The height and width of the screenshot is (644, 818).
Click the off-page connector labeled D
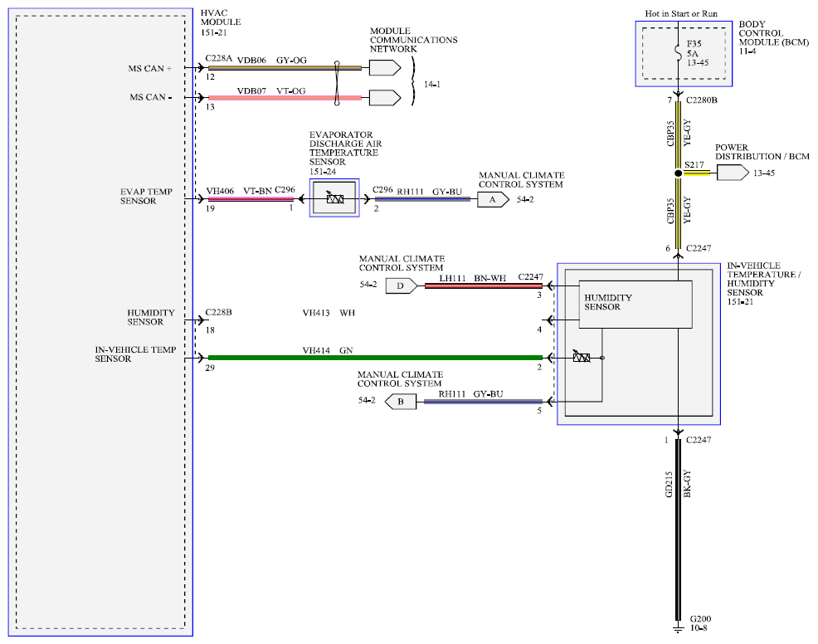pos(402,286)
